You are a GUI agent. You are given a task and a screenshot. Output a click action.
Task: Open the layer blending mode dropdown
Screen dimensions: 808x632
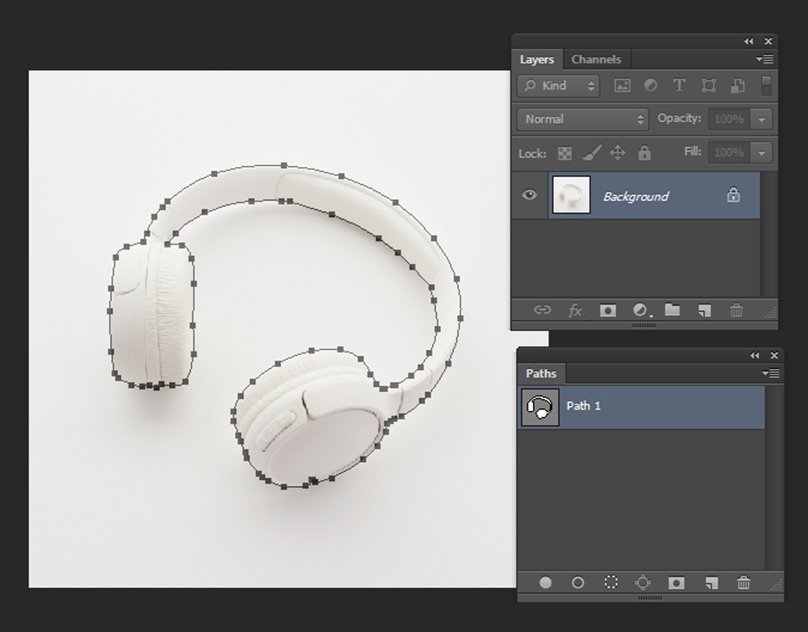(x=581, y=118)
